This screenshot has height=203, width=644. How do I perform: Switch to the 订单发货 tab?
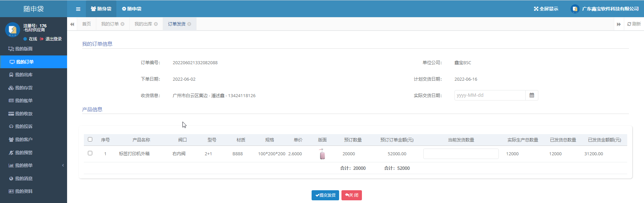(x=177, y=24)
